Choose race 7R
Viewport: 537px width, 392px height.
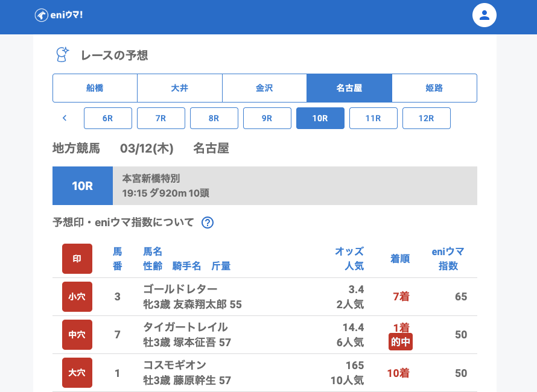[161, 118]
